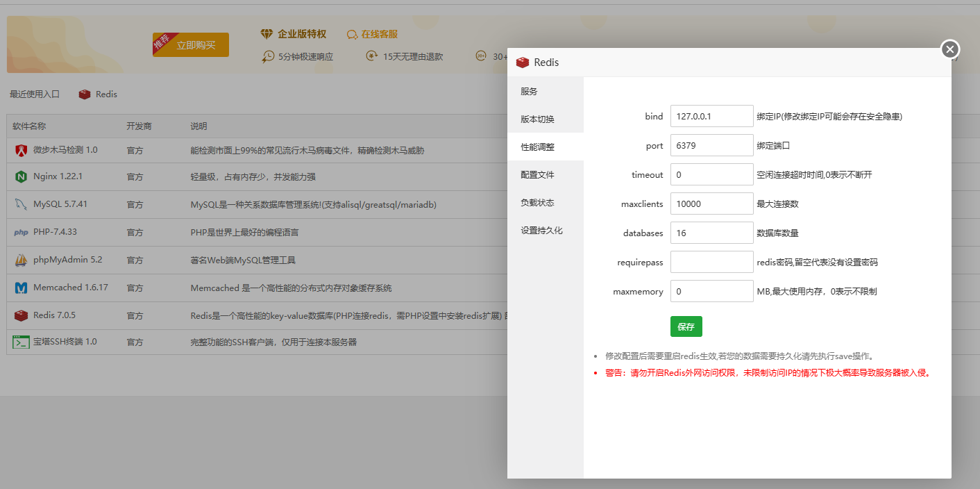Viewport: 980px width, 489px height.
Task: Click the 微步木马检测 shield icon
Action: [x=21, y=150]
